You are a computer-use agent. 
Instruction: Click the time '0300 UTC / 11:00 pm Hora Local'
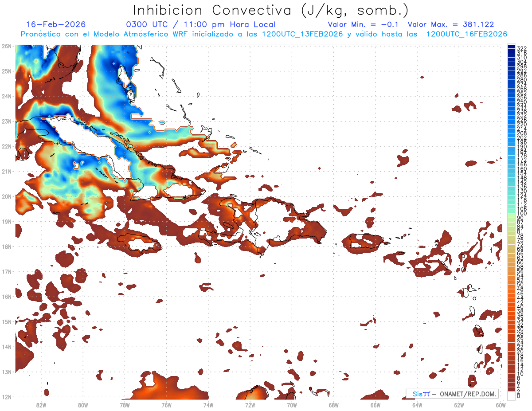click(x=200, y=24)
